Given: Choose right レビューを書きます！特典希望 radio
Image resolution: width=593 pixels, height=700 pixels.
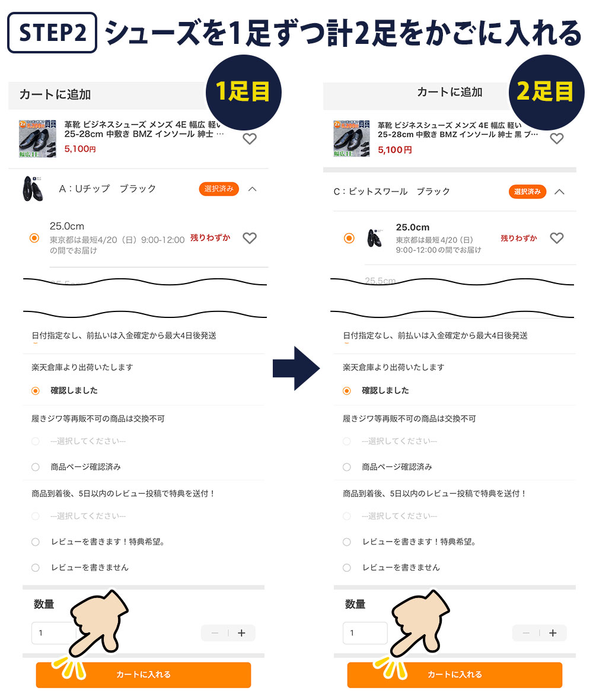Looking at the screenshot, I should tap(347, 542).
